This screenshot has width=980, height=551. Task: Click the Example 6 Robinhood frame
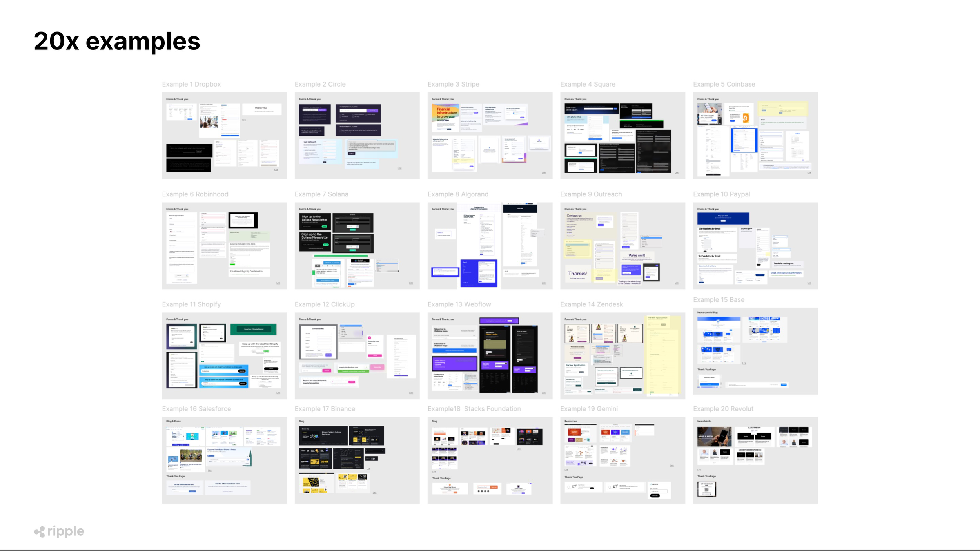pos(224,246)
